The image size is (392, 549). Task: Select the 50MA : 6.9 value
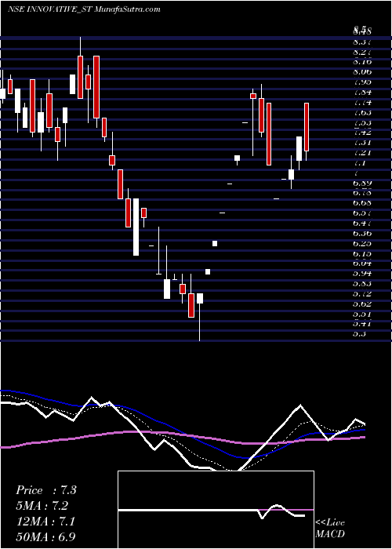point(45,536)
